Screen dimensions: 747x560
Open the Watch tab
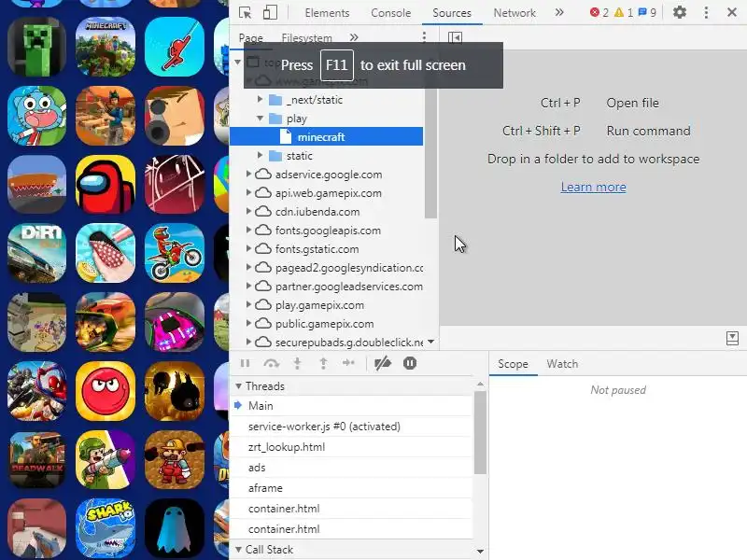click(562, 364)
